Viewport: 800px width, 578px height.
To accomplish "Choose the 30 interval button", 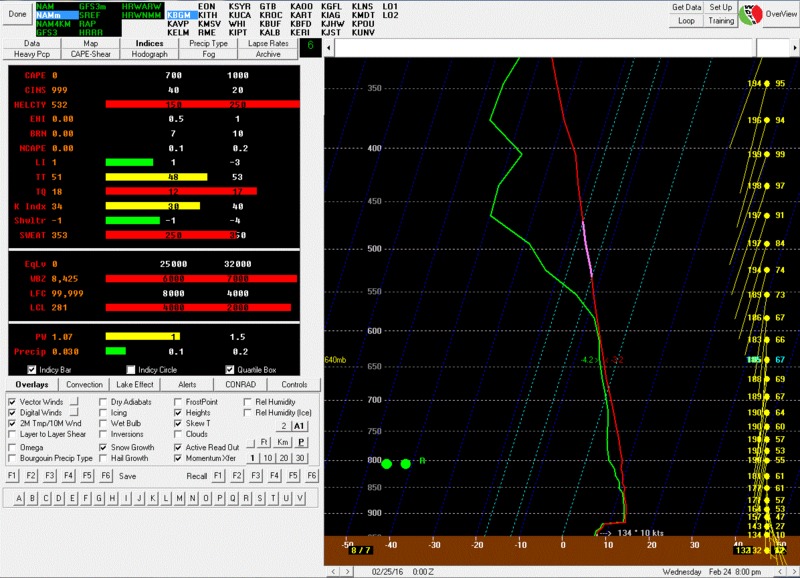I will pos(301,458).
